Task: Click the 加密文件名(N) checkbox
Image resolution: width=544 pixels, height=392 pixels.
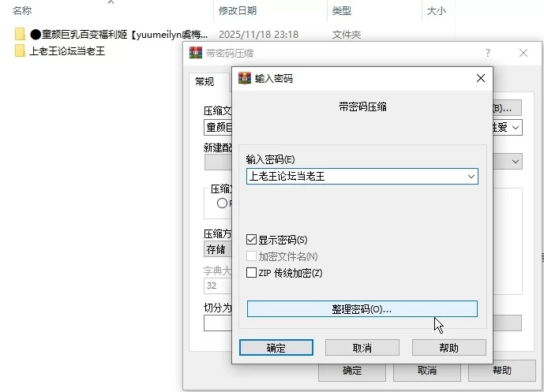Action: pos(251,256)
